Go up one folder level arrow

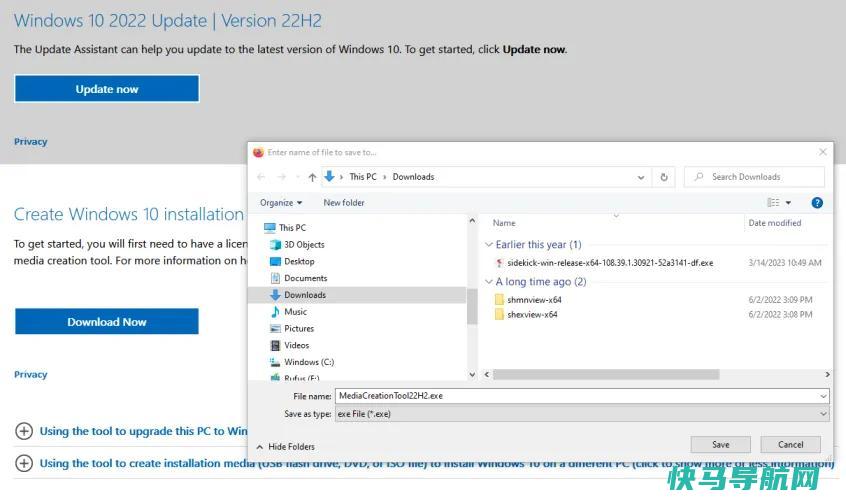coord(312,177)
